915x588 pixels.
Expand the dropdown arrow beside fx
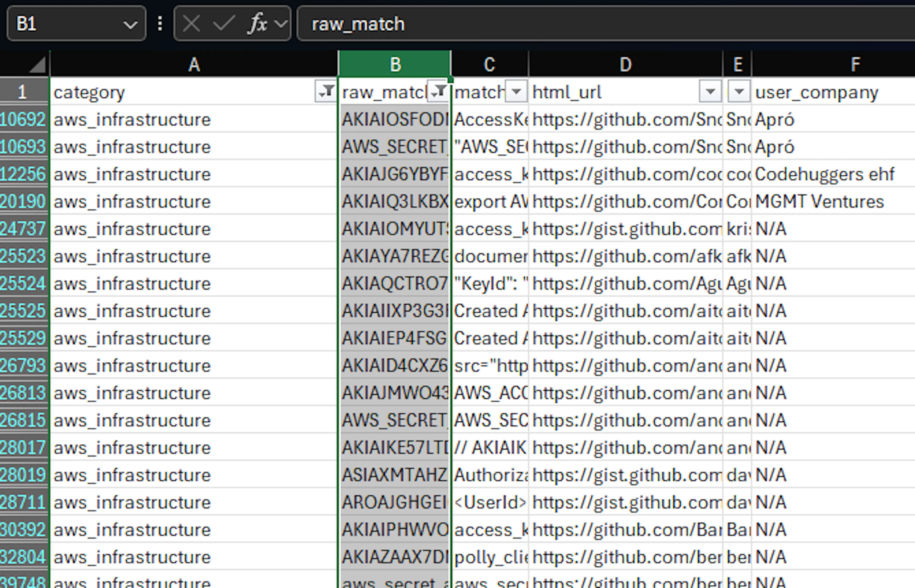point(281,25)
